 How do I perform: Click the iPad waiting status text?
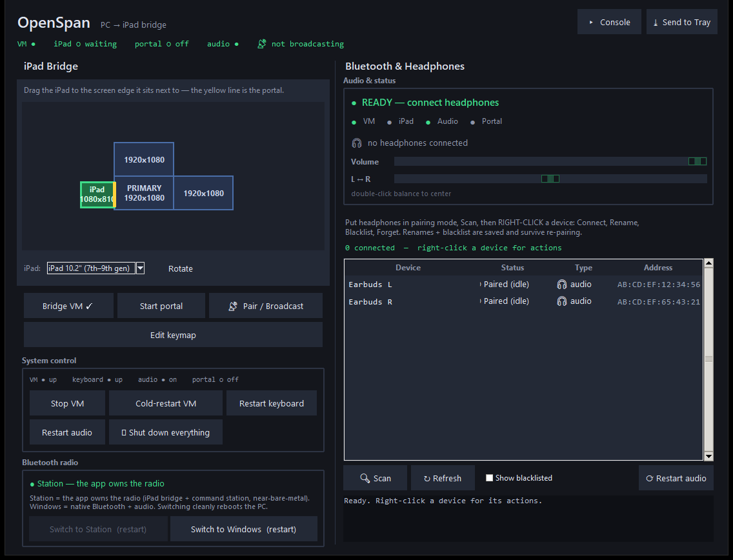pos(85,44)
